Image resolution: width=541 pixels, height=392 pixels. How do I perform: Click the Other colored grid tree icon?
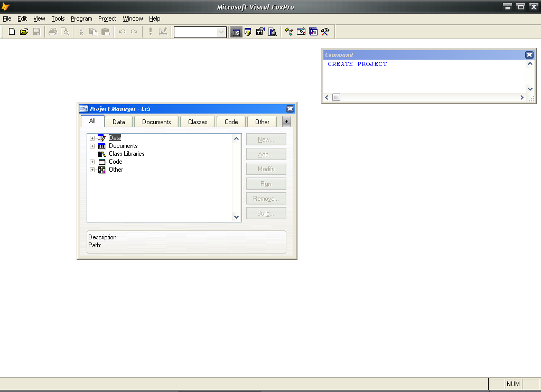click(x=102, y=170)
